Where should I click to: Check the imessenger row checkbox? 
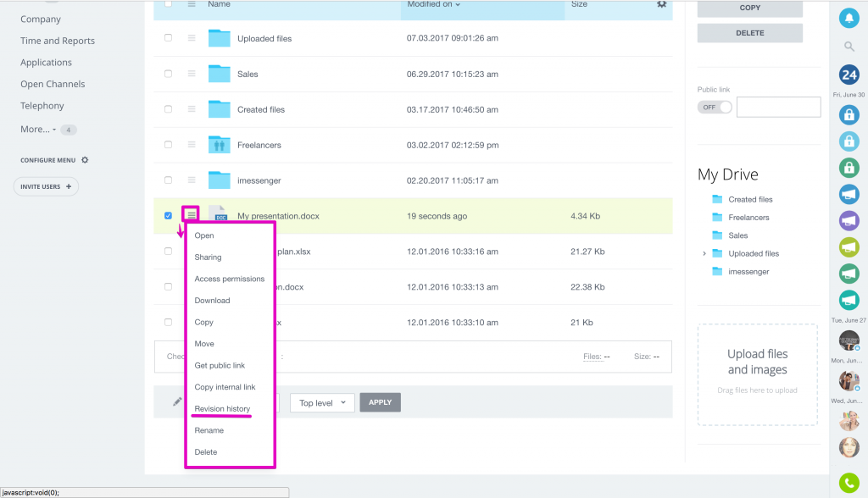[x=169, y=180]
